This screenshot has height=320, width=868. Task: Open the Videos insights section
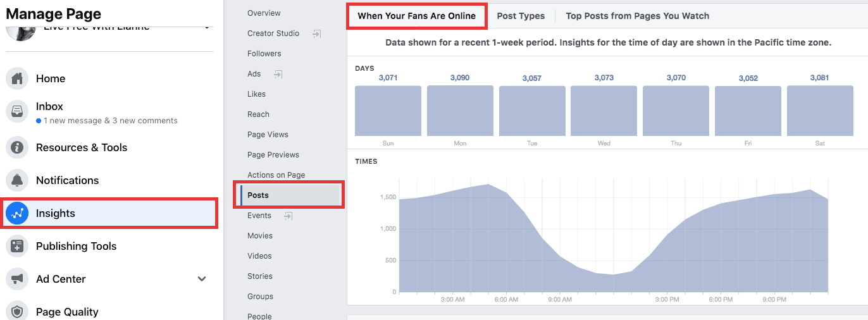[x=259, y=256]
